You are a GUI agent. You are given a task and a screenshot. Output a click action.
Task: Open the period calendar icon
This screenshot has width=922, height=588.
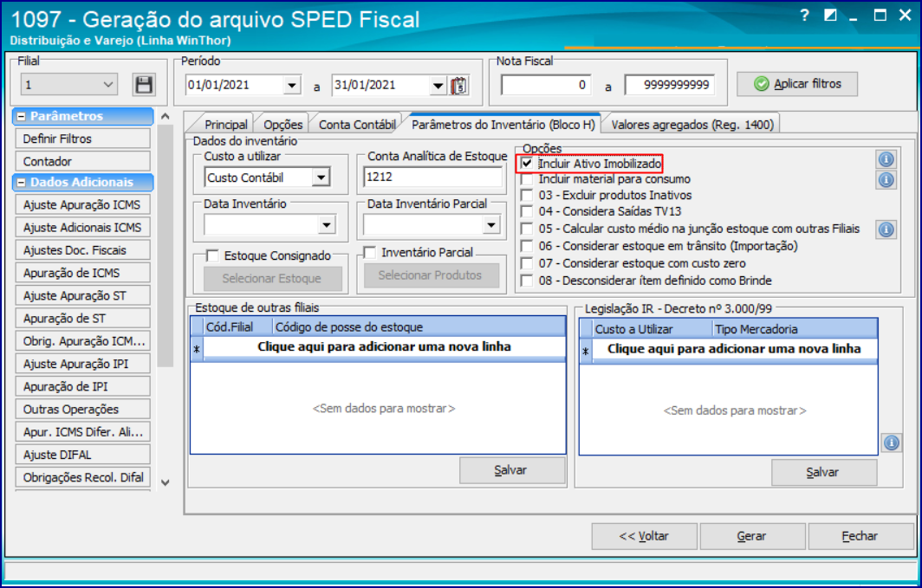pyautogui.click(x=458, y=85)
